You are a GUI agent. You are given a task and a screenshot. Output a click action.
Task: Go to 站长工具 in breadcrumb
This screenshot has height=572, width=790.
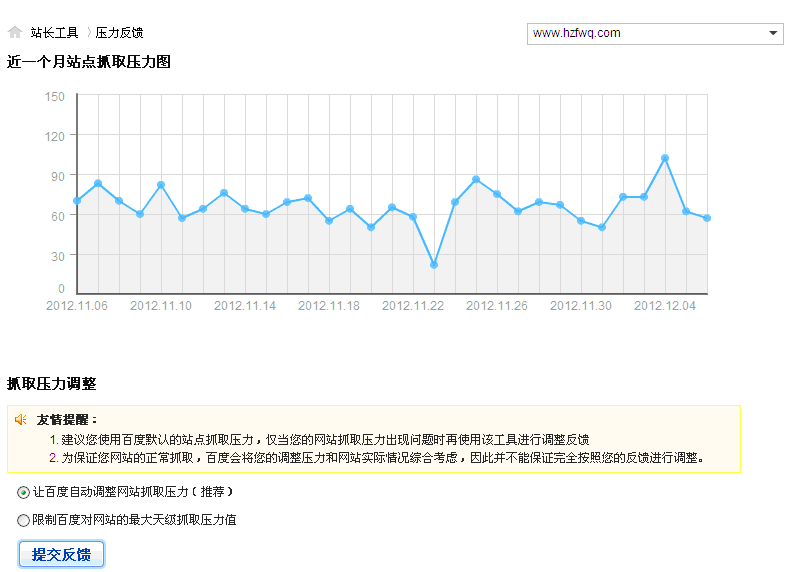pos(54,33)
